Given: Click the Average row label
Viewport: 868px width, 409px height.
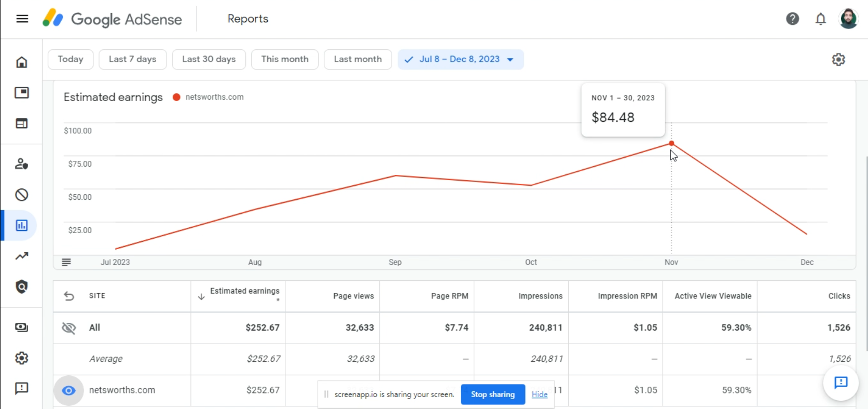Looking at the screenshot, I should 106,359.
